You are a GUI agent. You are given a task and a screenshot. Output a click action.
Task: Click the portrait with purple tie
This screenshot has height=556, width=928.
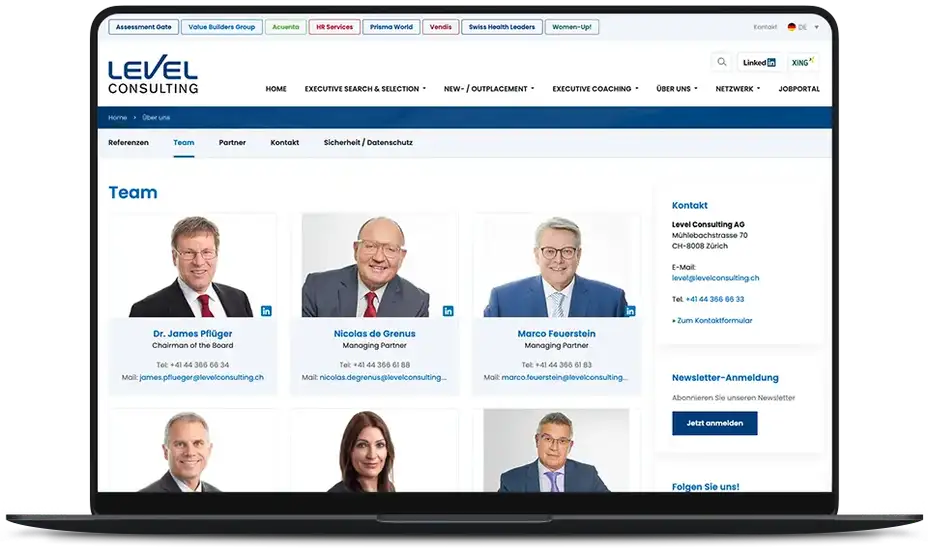[x=556, y=451]
